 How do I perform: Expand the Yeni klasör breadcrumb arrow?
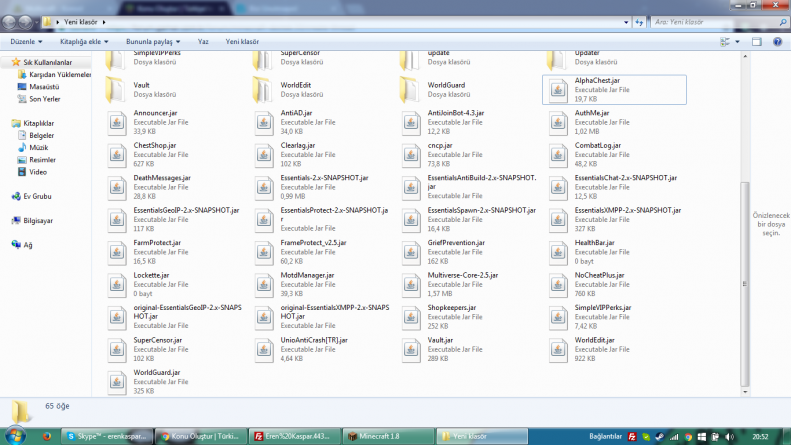click(x=104, y=22)
